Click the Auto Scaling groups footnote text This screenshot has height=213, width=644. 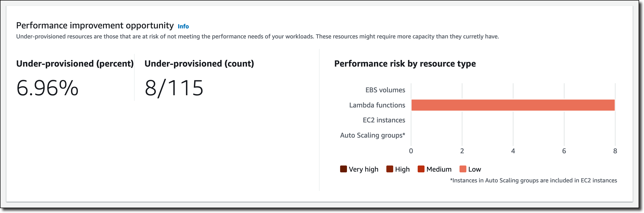point(533,180)
